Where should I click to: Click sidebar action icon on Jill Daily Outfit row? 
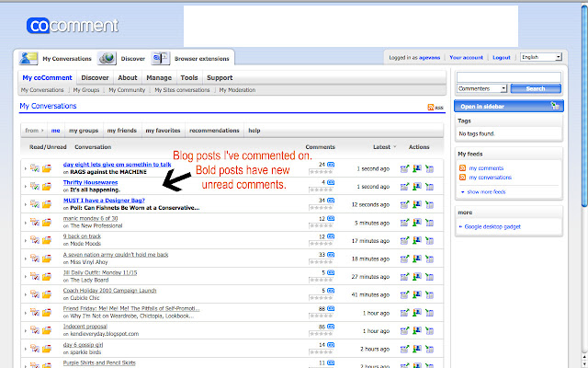click(430, 277)
